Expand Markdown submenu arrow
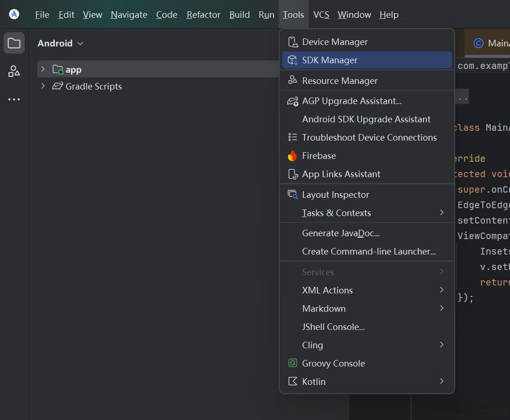 pyautogui.click(x=441, y=308)
